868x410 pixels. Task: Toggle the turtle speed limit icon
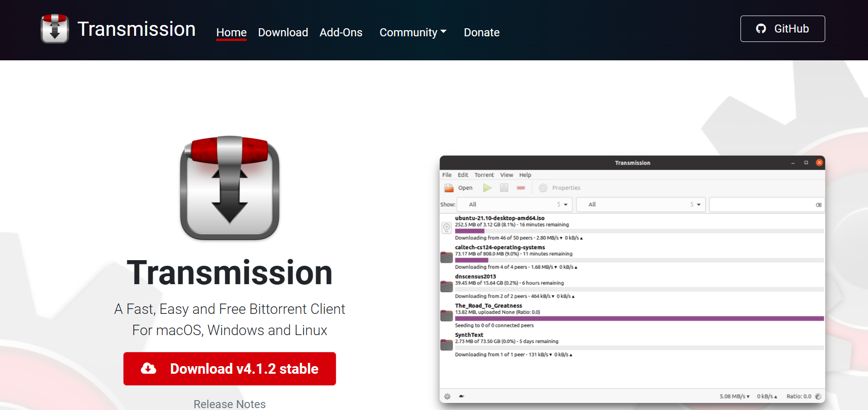click(x=461, y=396)
